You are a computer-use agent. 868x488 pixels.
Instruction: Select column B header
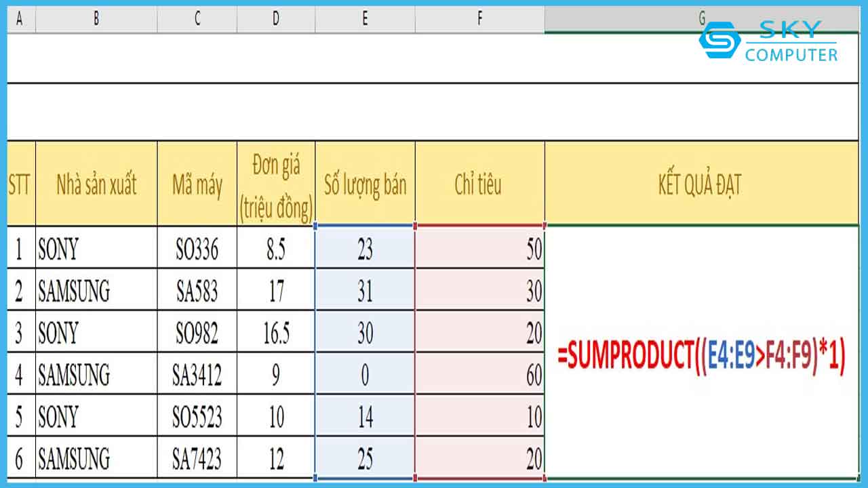click(x=96, y=19)
